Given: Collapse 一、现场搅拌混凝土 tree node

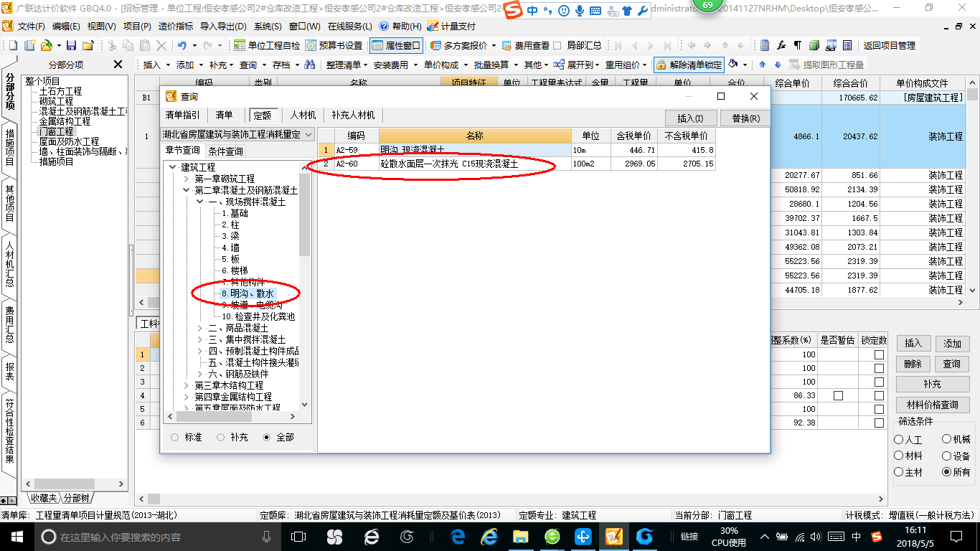Looking at the screenshot, I should [x=200, y=202].
